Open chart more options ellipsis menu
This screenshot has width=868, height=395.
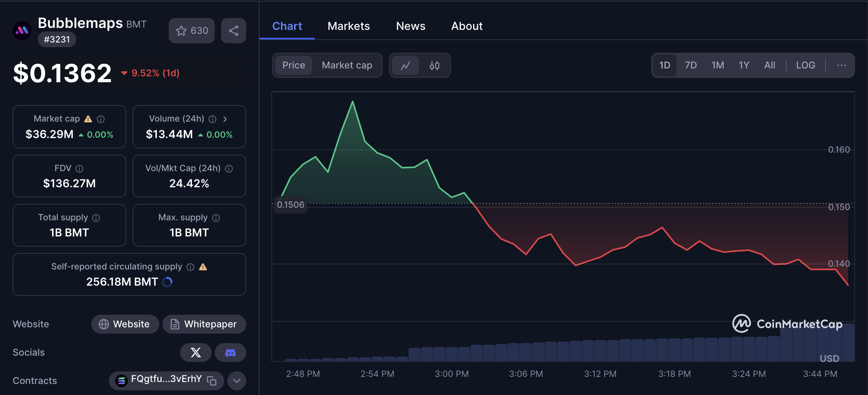click(842, 65)
